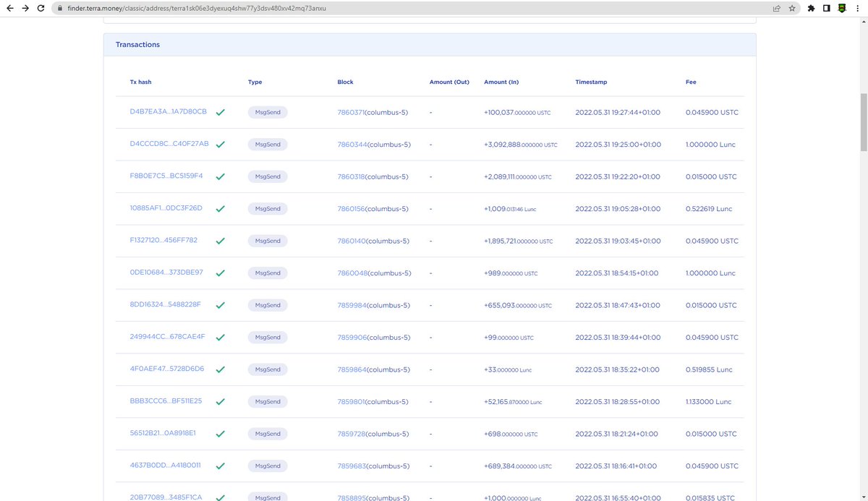Image resolution: width=868 pixels, height=501 pixels.
Task: Open Chrome's three-dot menu
Action: (858, 9)
